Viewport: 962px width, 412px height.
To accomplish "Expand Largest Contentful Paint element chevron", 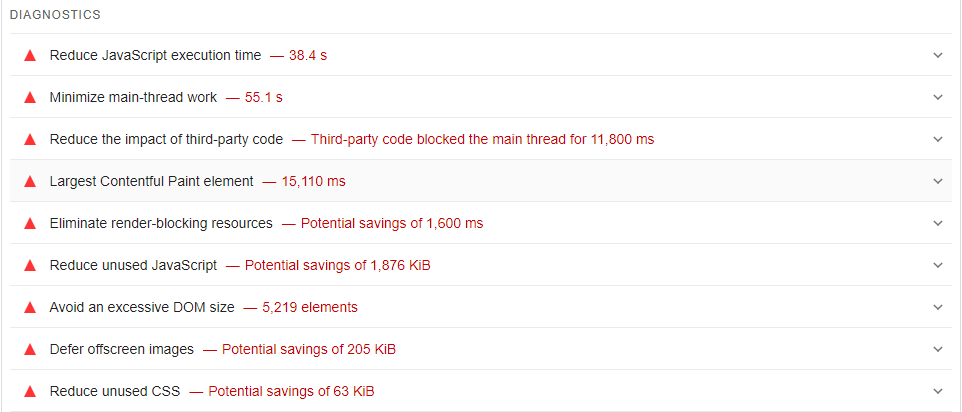I will tap(937, 181).
